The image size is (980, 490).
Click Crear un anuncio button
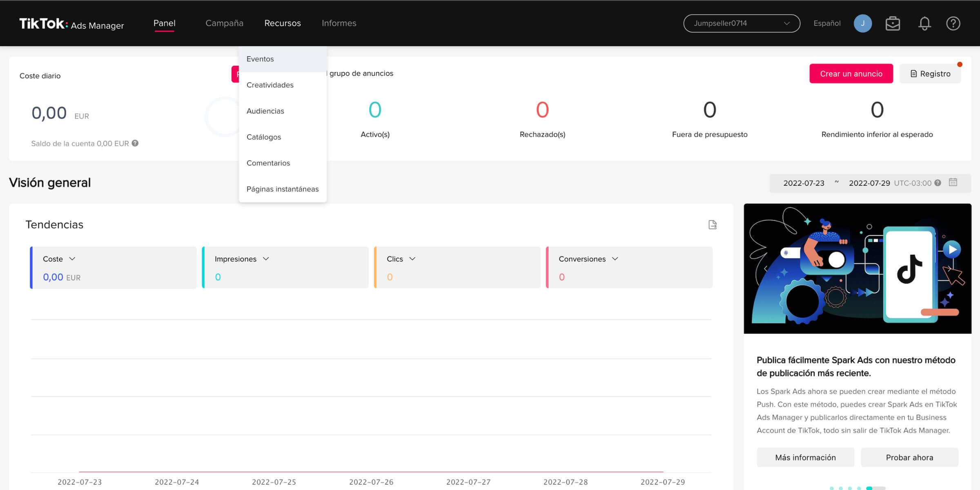tap(851, 74)
